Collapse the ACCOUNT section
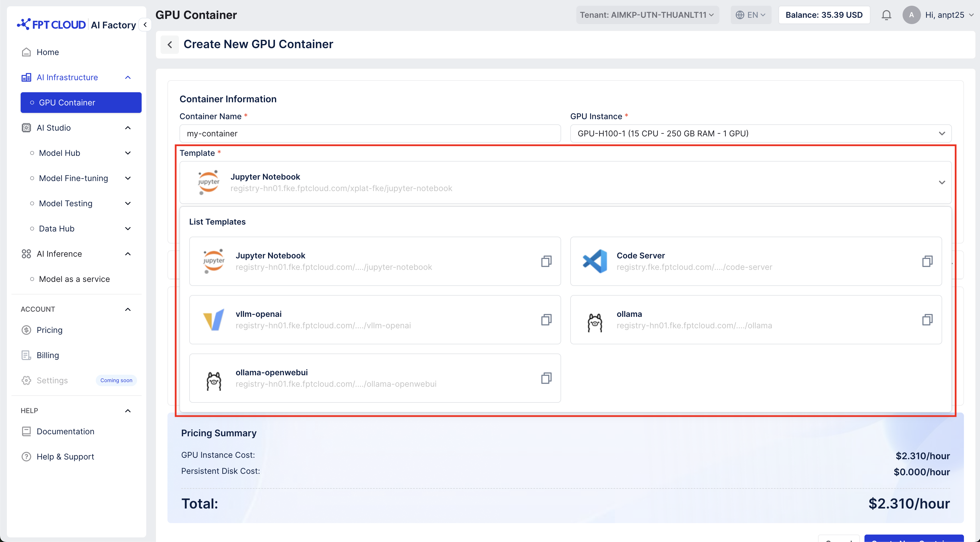The height and width of the screenshot is (542, 980). pyautogui.click(x=128, y=309)
